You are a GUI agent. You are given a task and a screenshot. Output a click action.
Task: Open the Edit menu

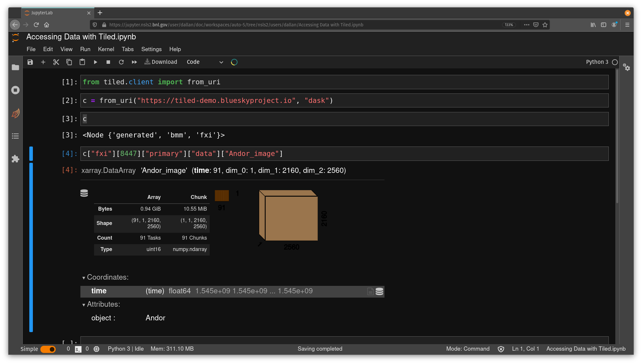coord(48,49)
